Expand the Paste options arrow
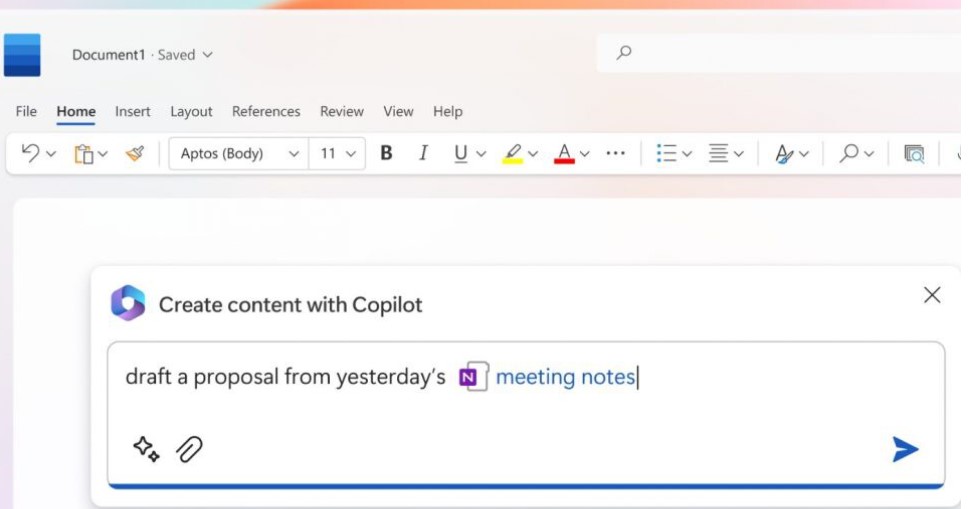 (x=103, y=154)
